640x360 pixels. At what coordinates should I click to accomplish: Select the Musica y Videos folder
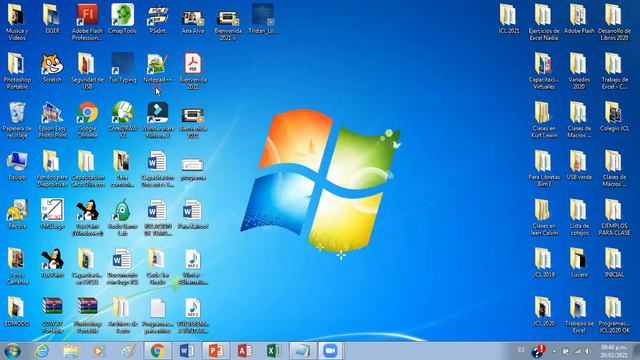tap(17, 22)
